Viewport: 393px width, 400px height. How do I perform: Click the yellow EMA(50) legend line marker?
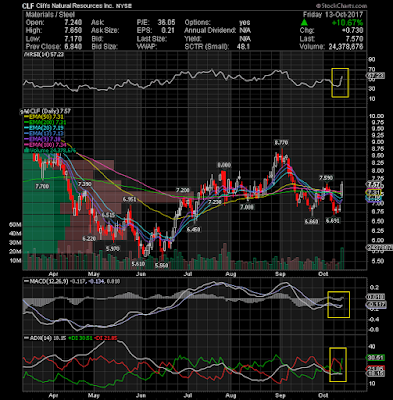pos(27,117)
